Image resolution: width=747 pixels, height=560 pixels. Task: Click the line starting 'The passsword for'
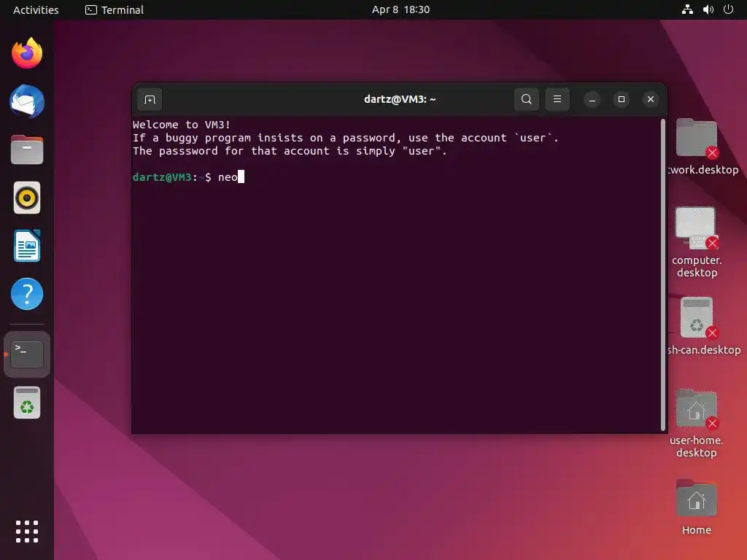290,151
